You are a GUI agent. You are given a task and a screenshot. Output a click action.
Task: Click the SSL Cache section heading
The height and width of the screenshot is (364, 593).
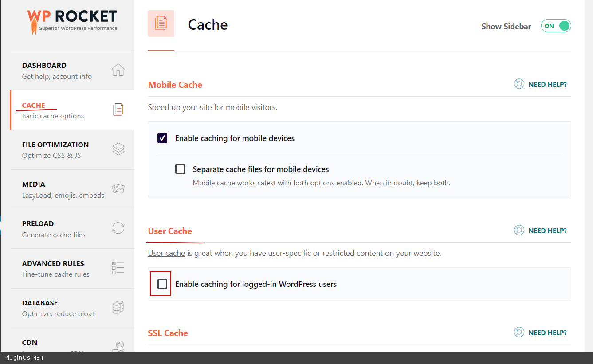click(x=168, y=333)
